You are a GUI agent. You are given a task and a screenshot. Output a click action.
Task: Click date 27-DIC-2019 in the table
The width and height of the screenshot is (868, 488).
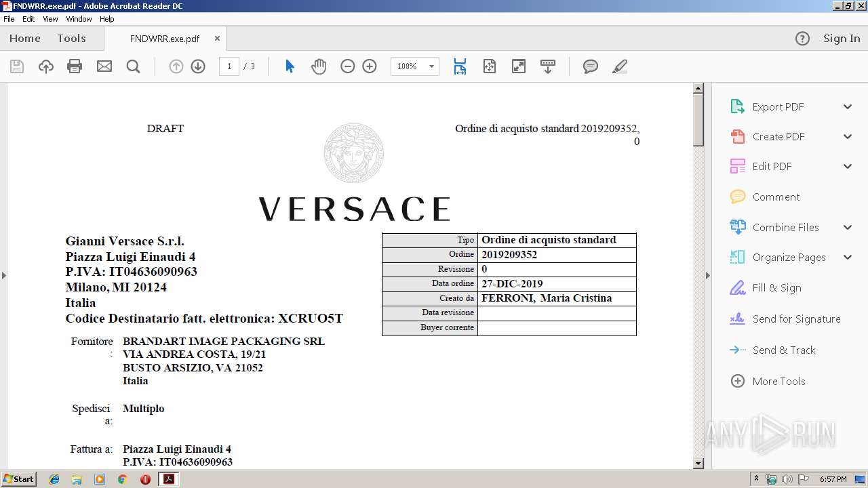pos(512,284)
